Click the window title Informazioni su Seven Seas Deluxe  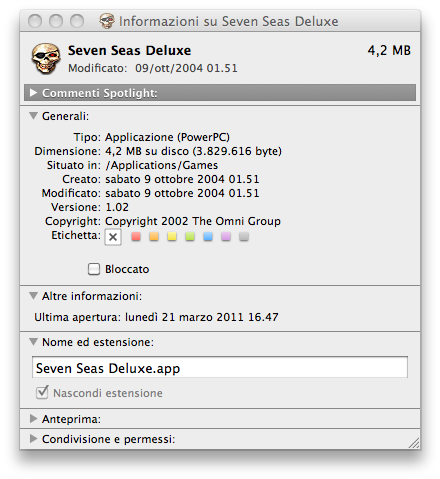click(229, 21)
